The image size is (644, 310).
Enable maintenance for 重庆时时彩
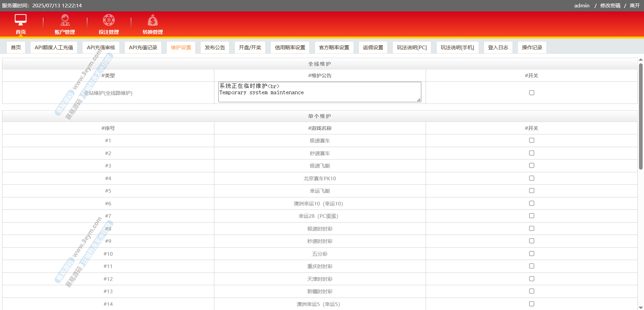[x=531, y=266]
